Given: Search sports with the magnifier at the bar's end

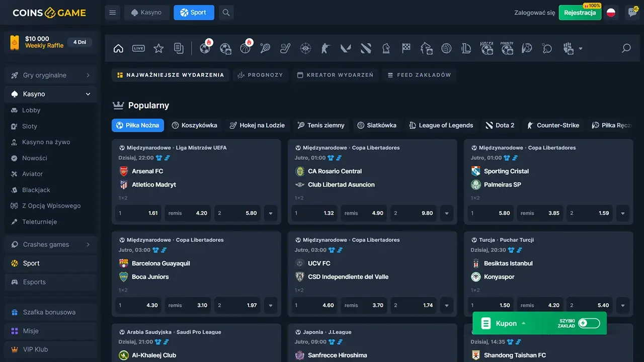Looking at the screenshot, I should pos(626,48).
